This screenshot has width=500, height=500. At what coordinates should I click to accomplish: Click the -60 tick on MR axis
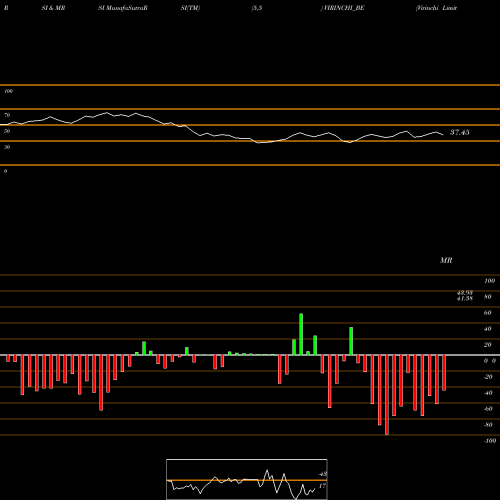[x=488, y=409]
